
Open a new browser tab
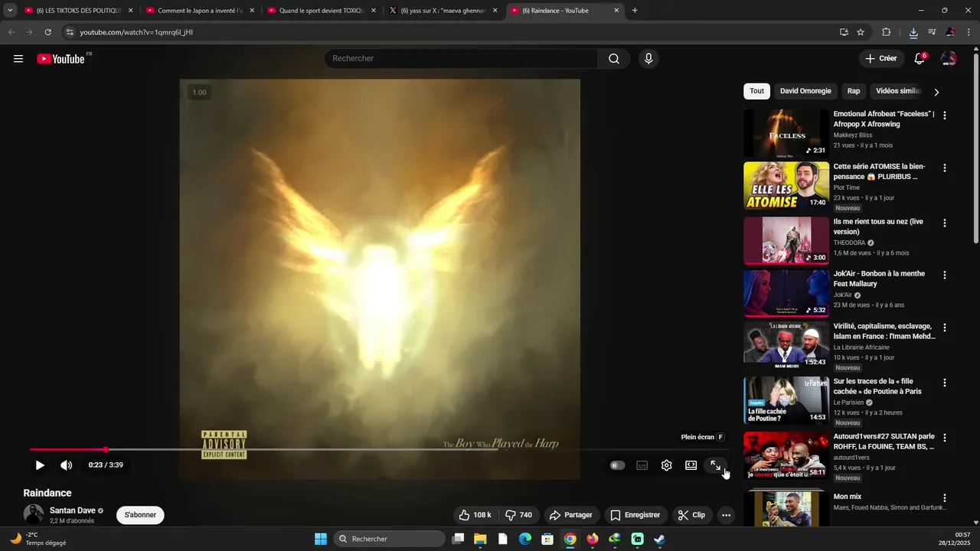[635, 11]
